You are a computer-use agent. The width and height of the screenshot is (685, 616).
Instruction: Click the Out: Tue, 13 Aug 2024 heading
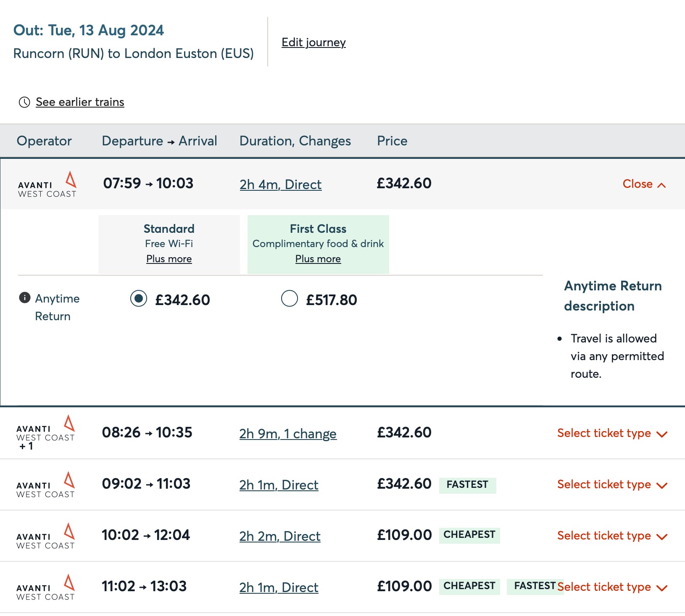tap(89, 30)
